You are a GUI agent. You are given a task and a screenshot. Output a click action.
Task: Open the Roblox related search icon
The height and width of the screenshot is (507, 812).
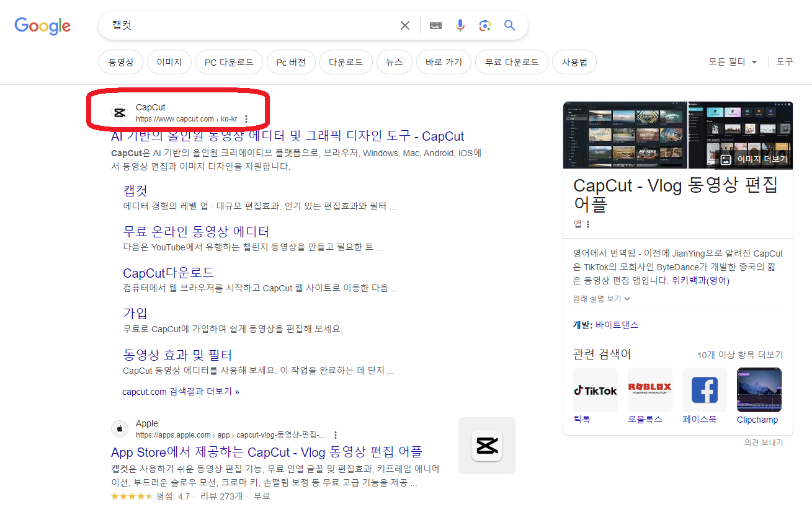[x=649, y=389]
